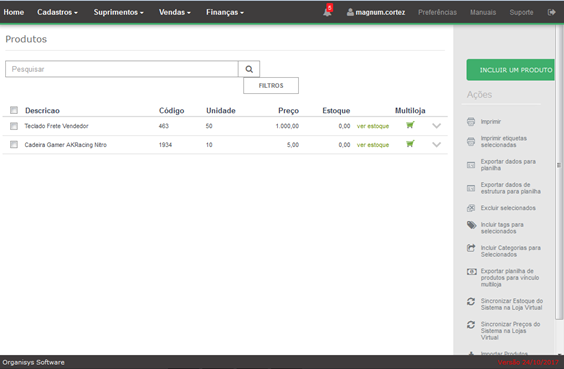This screenshot has height=369, width=564.
Task: Click Exportar planilha de produtos para vínculo multiloja
Action: click(x=510, y=278)
